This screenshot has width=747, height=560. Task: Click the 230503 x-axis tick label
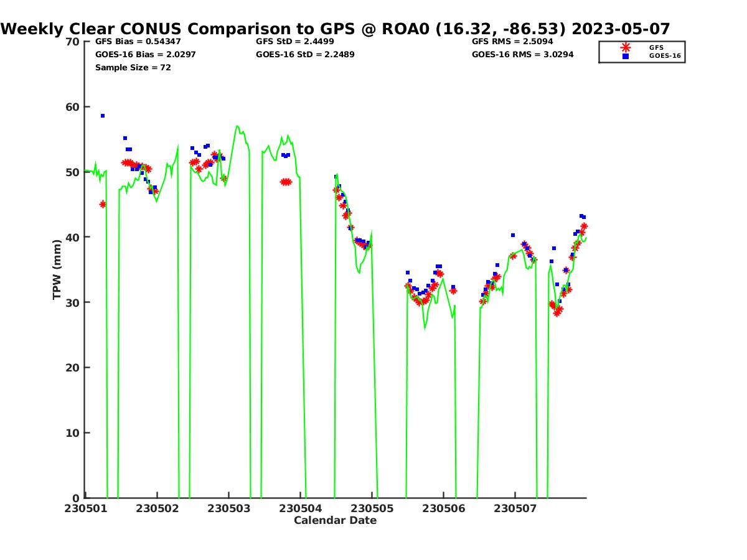(x=228, y=508)
